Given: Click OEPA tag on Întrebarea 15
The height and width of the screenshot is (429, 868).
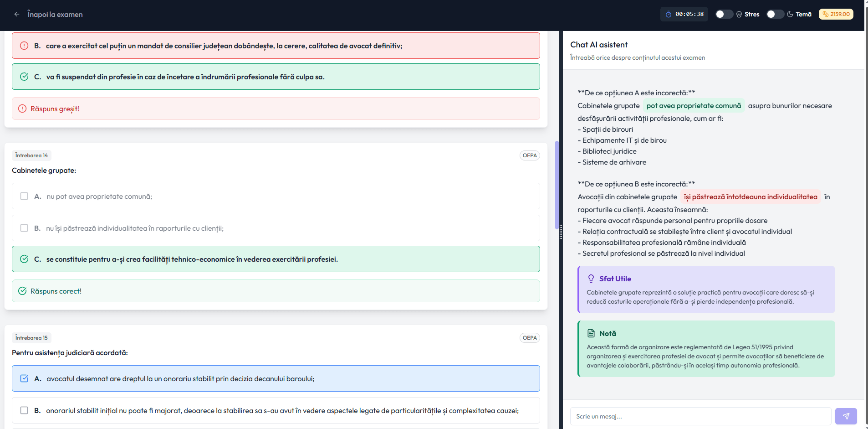Looking at the screenshot, I should 530,338.
